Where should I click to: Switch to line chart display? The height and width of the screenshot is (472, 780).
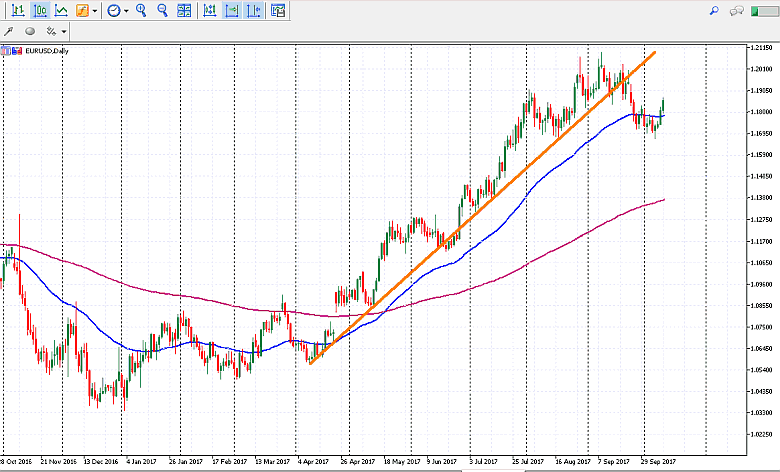point(61,11)
